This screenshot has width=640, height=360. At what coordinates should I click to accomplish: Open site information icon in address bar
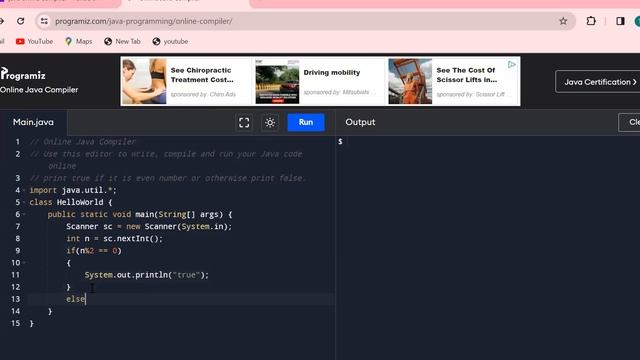point(44,21)
